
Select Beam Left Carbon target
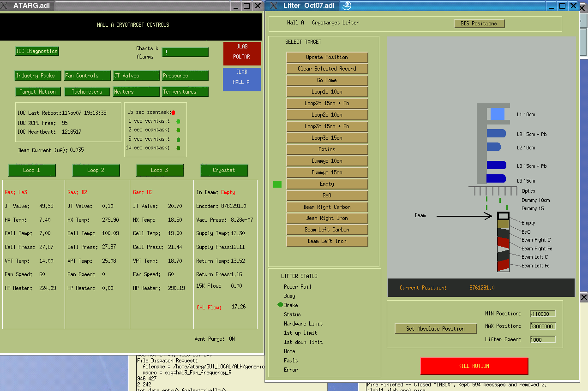pyautogui.click(x=327, y=230)
